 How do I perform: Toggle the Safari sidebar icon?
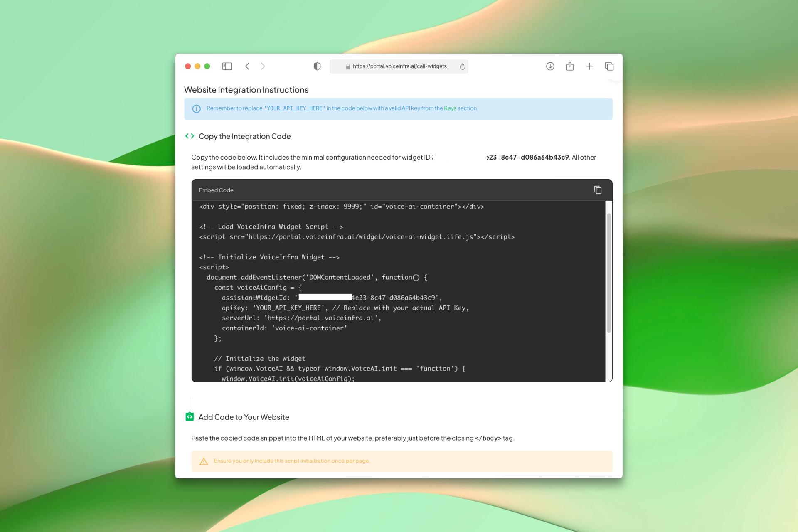click(x=227, y=66)
